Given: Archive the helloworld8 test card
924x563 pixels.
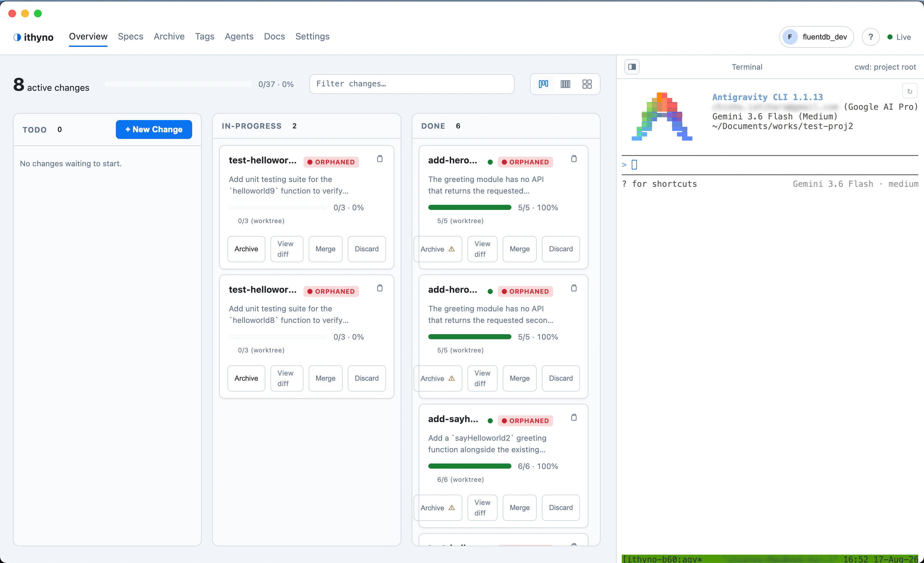Looking at the screenshot, I should pos(246,378).
